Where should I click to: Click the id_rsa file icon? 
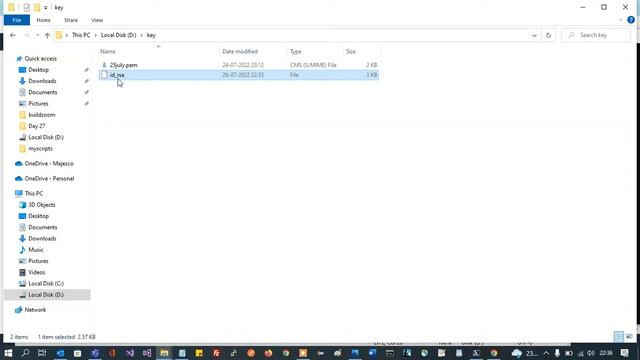tap(104, 75)
